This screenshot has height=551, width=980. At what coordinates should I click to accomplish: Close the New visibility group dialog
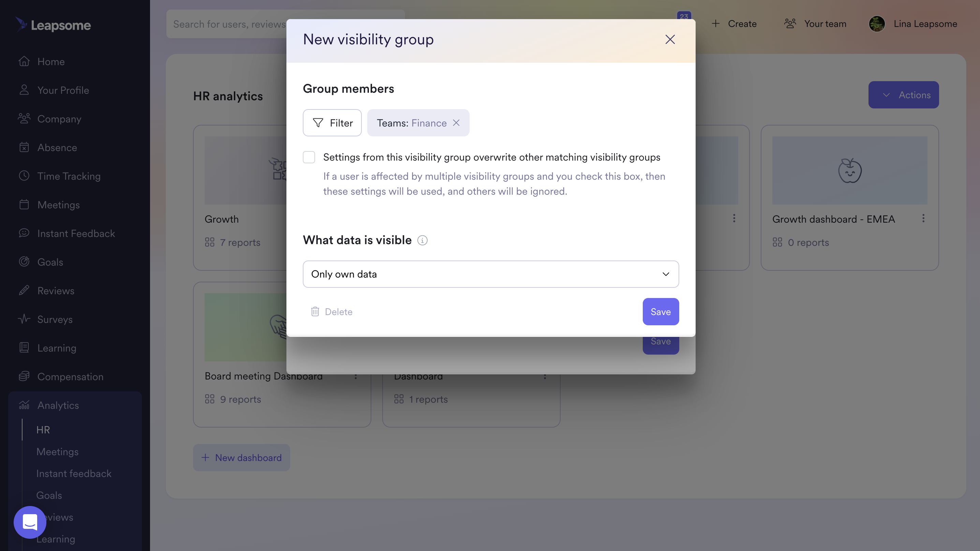(670, 40)
